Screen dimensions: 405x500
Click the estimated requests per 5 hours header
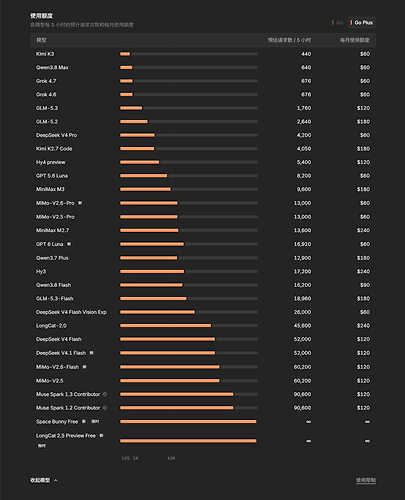[x=289, y=40]
